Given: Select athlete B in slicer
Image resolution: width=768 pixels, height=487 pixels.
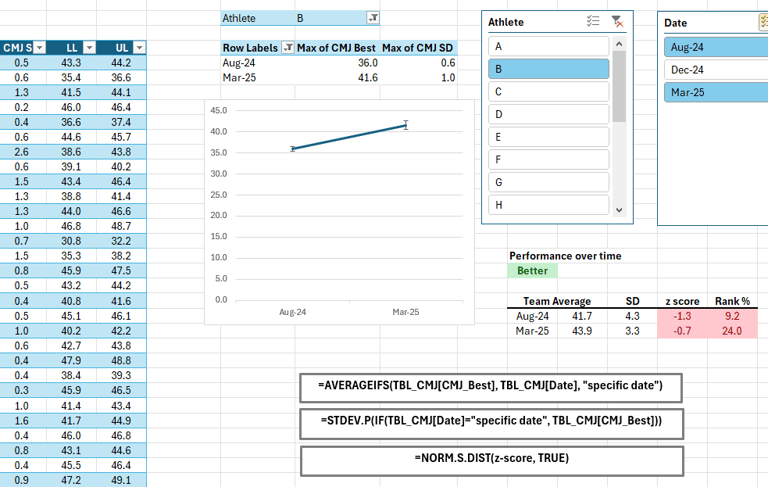Looking at the screenshot, I should 549,69.
